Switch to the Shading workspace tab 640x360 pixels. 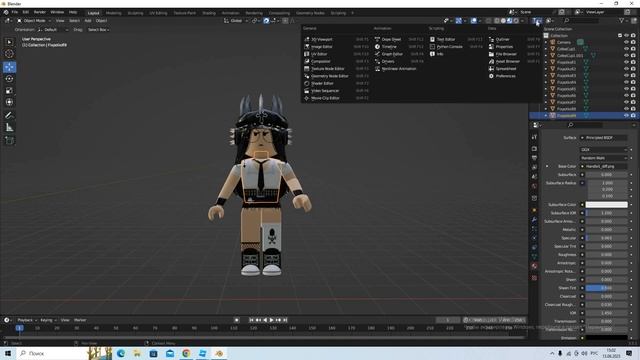(x=209, y=13)
